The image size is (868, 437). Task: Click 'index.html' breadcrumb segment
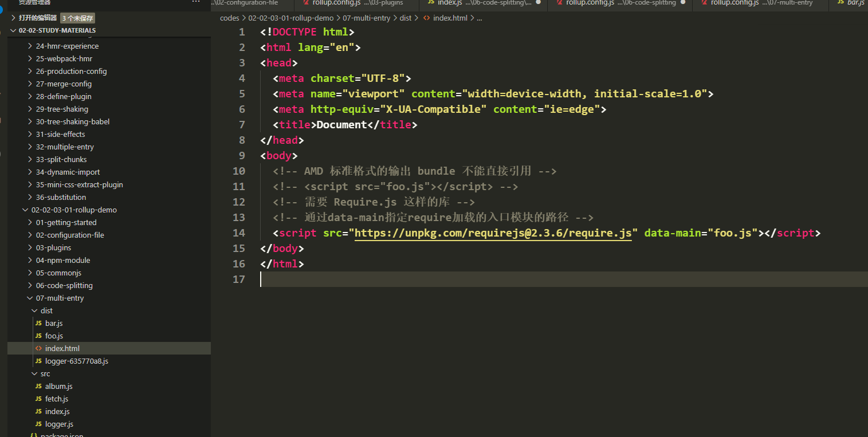point(450,18)
